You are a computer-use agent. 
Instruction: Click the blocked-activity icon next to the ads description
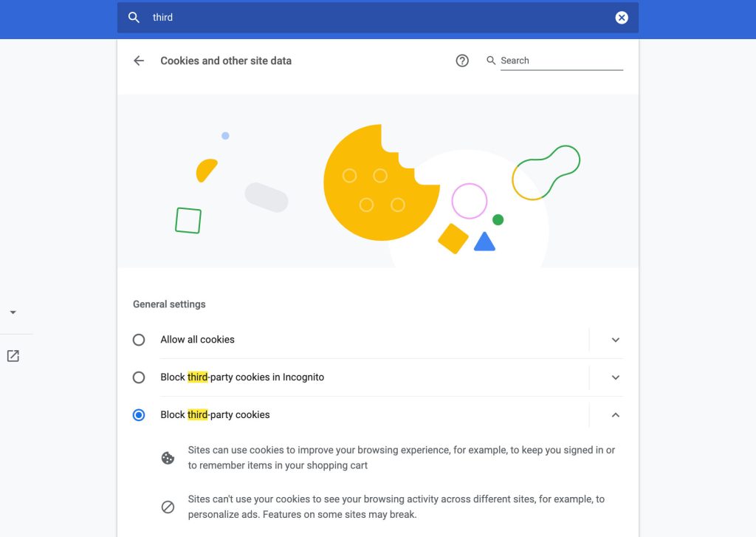168,507
